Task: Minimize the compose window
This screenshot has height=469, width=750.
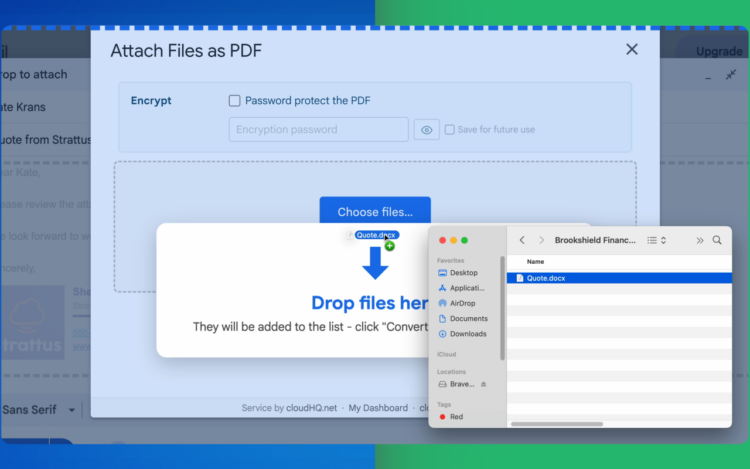Action: coord(708,76)
